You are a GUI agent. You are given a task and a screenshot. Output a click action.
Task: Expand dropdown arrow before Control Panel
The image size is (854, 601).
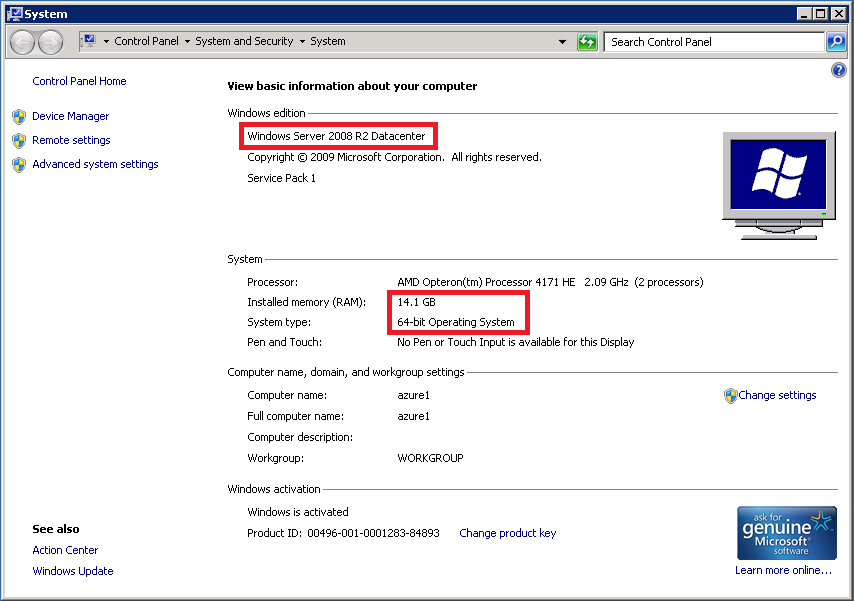(x=106, y=41)
